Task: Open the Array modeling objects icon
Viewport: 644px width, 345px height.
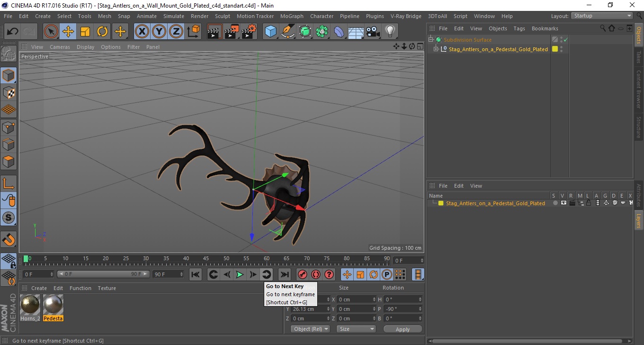Action: [x=322, y=32]
